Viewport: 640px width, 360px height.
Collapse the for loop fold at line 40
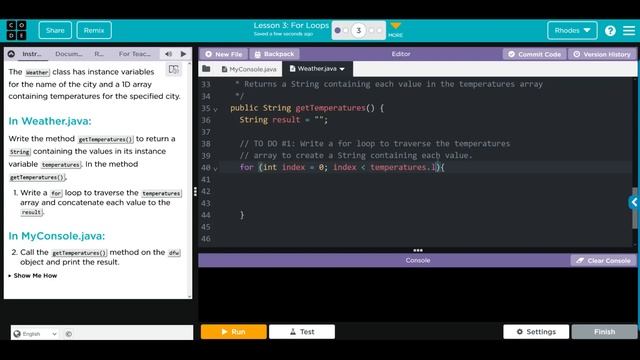click(216, 169)
